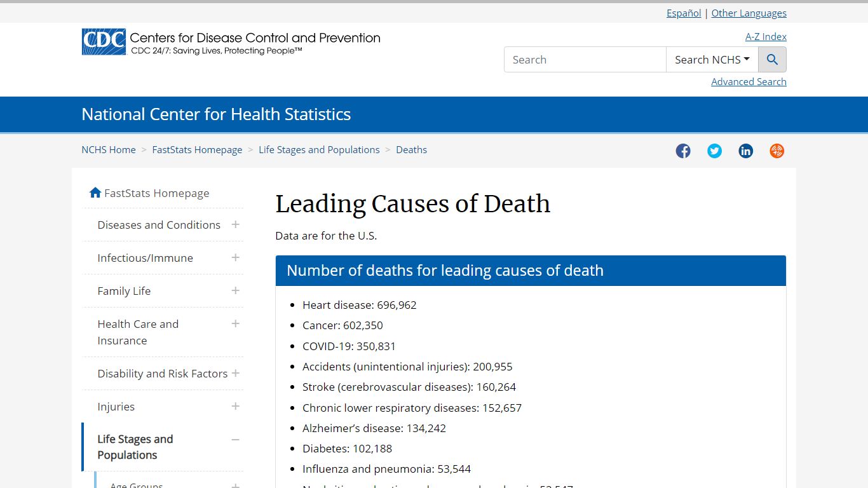Expand Family Life plus icon
This screenshot has width=868, height=488.
[235, 290]
